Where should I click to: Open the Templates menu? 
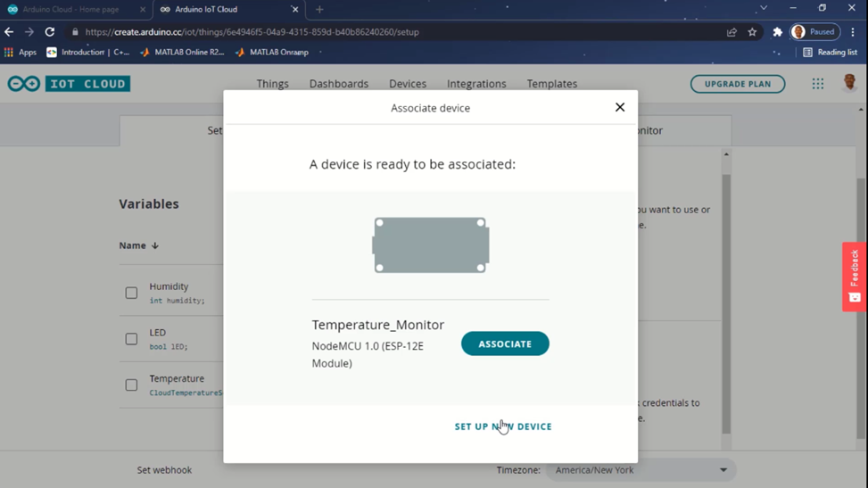pyautogui.click(x=552, y=84)
